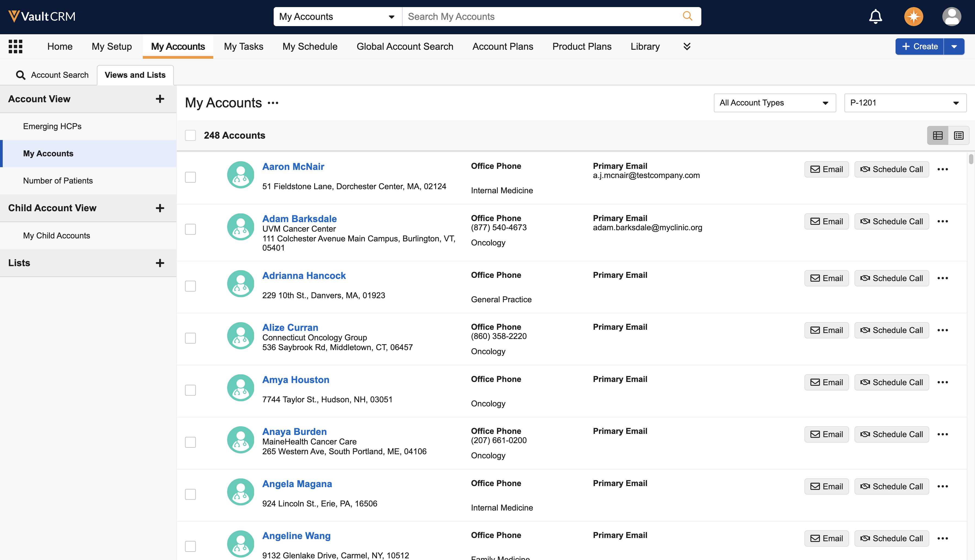Select the Alize Curran row checkbox
975x560 pixels.
pyautogui.click(x=190, y=338)
